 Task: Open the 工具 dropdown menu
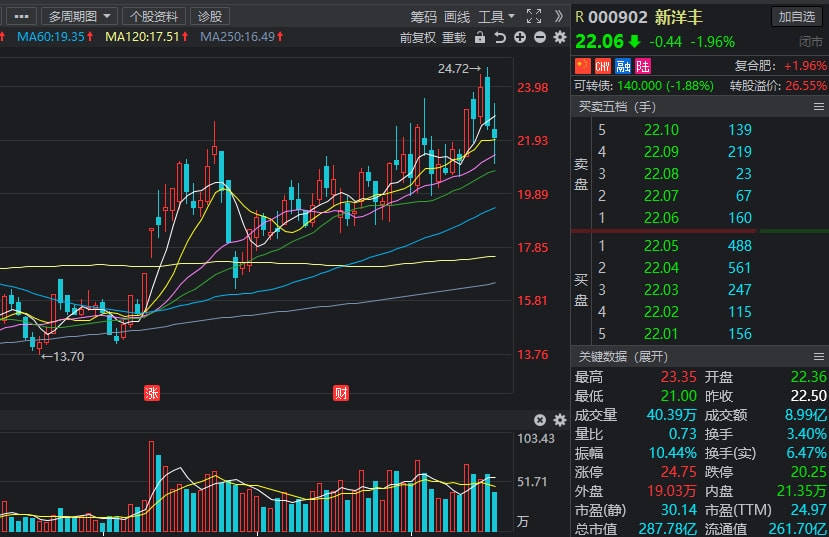click(496, 17)
